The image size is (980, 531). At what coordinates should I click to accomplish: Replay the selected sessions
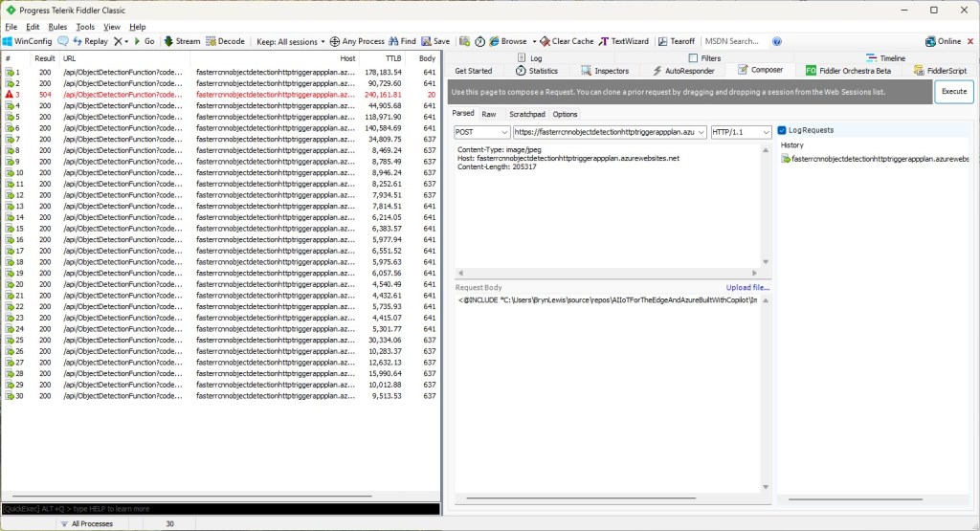[90, 41]
